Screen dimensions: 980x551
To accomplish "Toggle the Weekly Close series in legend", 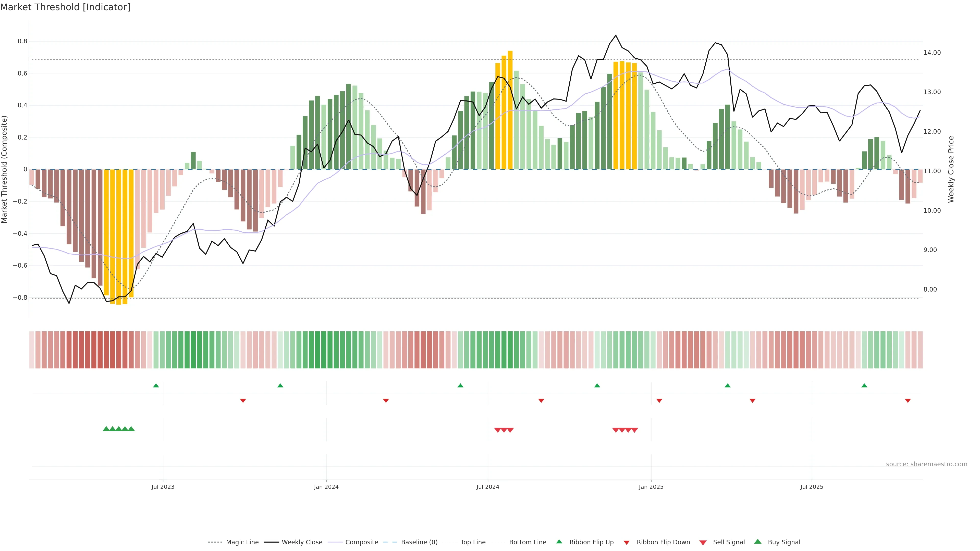I will (x=302, y=542).
